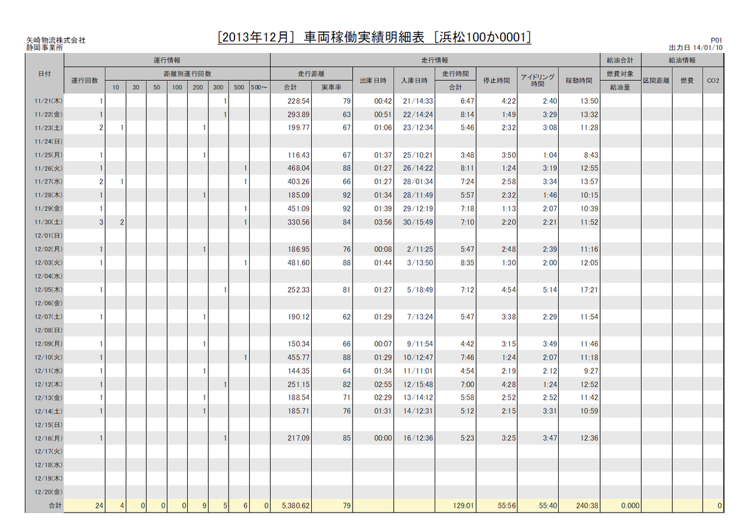Screen dimensions: 756x532
Task: Click the 停止時間 column header
Action: (x=497, y=81)
